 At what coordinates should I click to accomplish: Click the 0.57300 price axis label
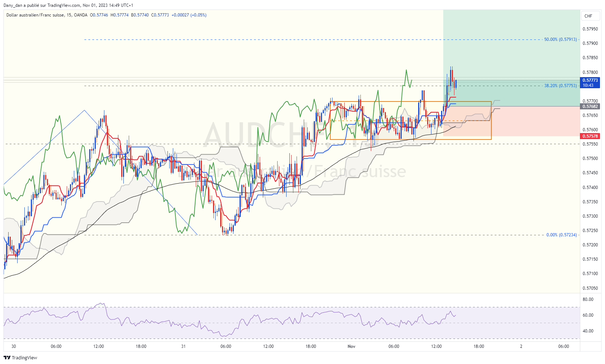pos(590,216)
